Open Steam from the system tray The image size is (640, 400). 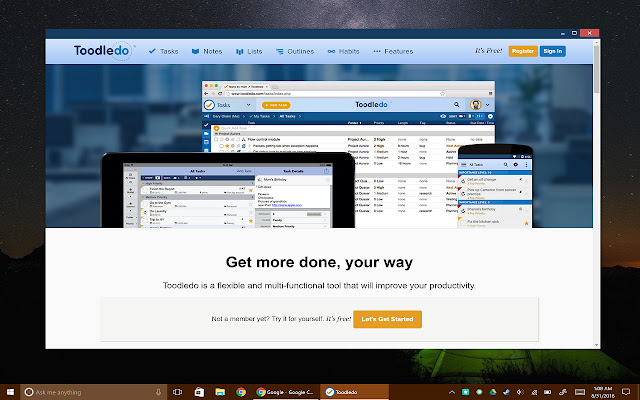click(506, 392)
